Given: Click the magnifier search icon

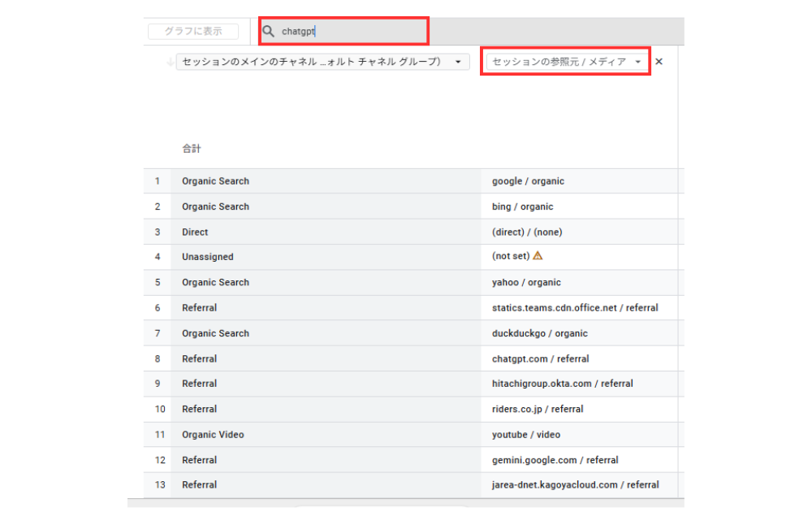Looking at the screenshot, I should click(269, 32).
